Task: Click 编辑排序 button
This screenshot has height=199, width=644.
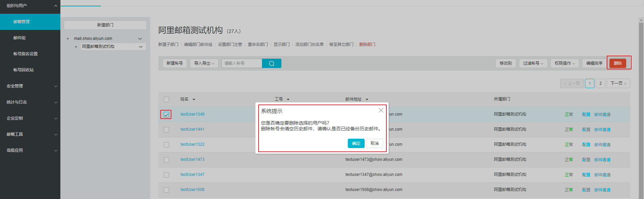Action: [x=594, y=63]
